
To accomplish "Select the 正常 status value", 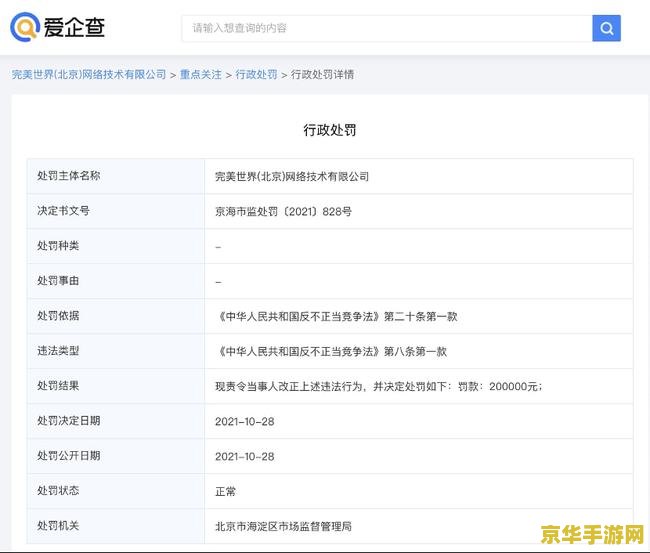I will pos(225,492).
